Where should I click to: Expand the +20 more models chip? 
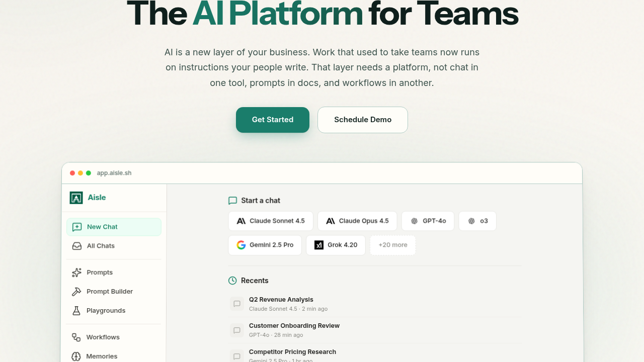[393, 245]
